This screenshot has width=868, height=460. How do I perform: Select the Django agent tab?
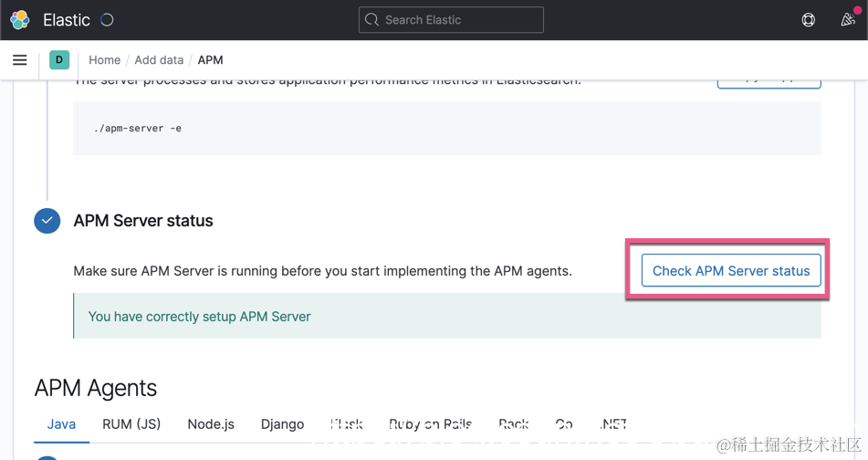point(282,424)
